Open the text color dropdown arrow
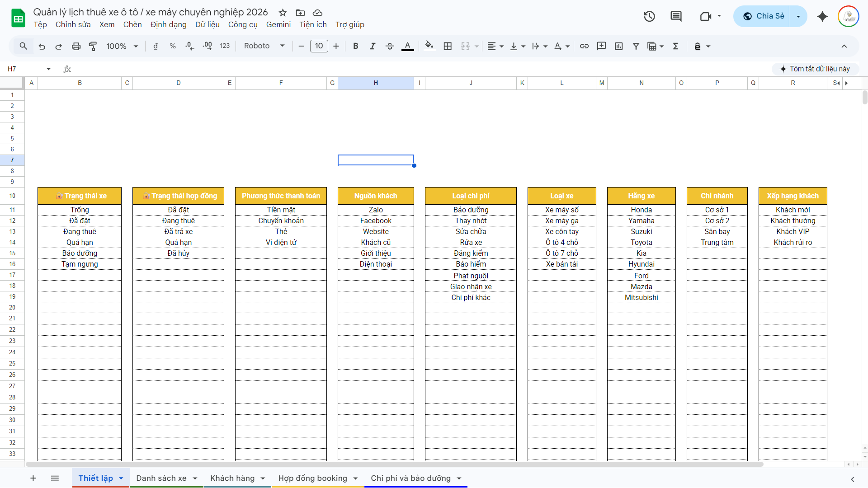 [567, 46]
